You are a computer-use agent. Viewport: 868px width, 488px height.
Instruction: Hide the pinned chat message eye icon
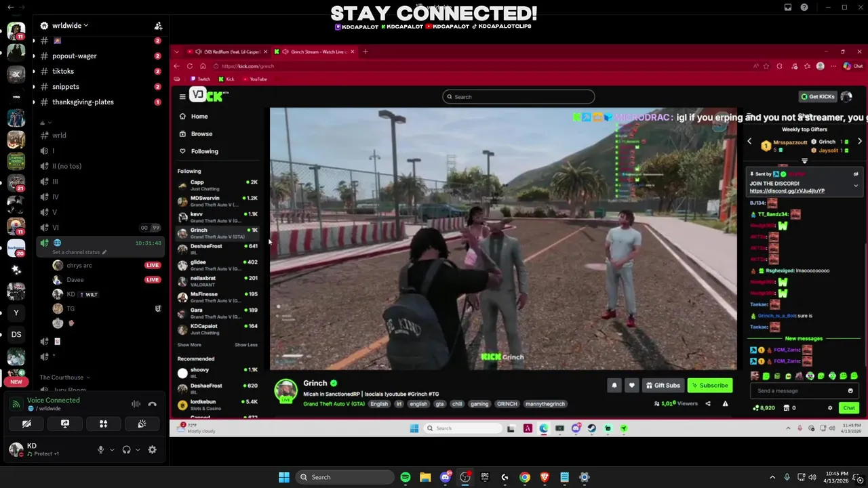click(x=856, y=174)
